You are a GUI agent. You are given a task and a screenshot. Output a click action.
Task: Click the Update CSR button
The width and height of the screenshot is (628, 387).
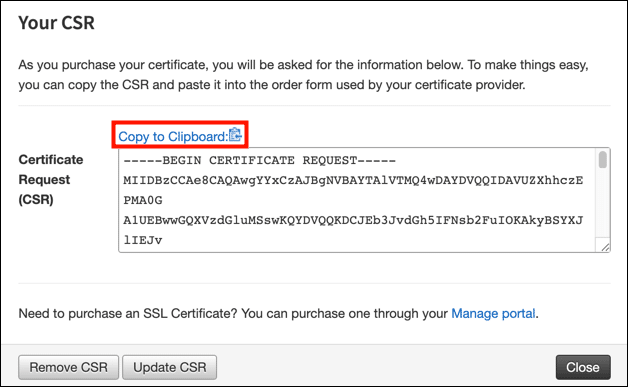click(169, 367)
